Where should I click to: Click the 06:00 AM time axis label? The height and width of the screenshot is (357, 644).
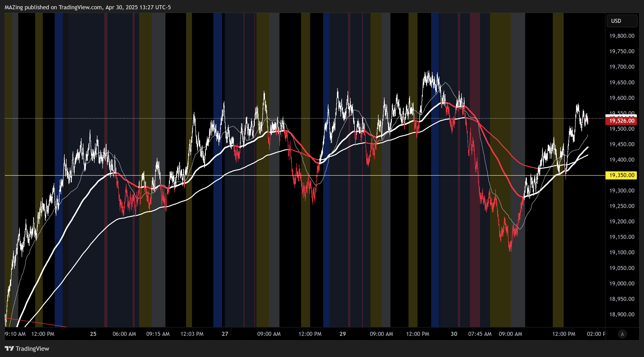tap(124, 334)
